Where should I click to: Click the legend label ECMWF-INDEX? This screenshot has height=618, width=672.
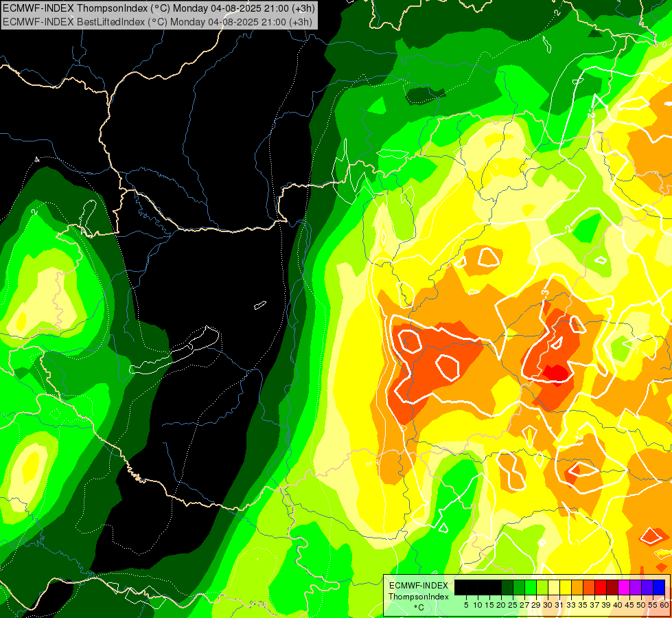[x=419, y=586]
